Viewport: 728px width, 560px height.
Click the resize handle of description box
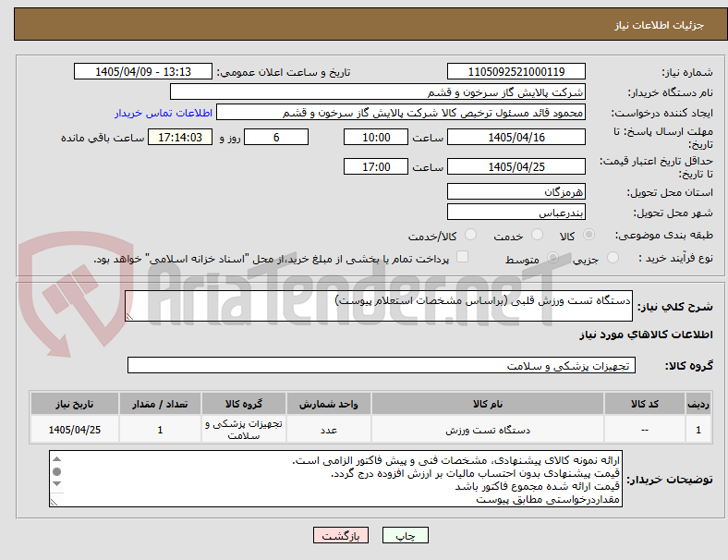pos(129,316)
